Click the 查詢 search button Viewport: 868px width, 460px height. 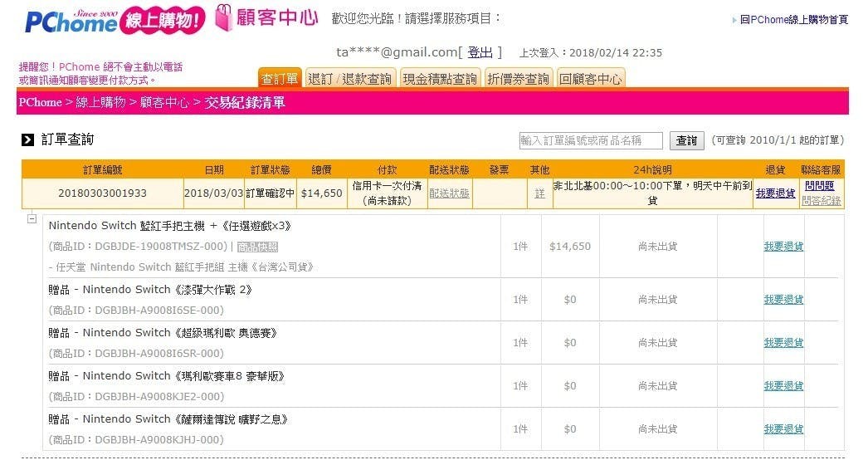click(x=686, y=141)
